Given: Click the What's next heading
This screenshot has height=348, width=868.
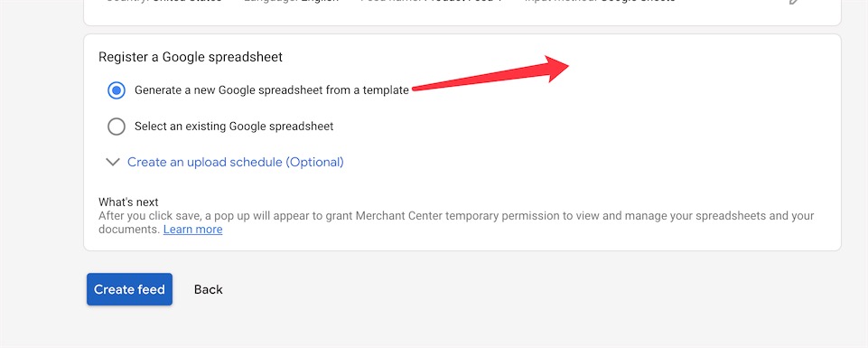Looking at the screenshot, I should coord(128,202).
